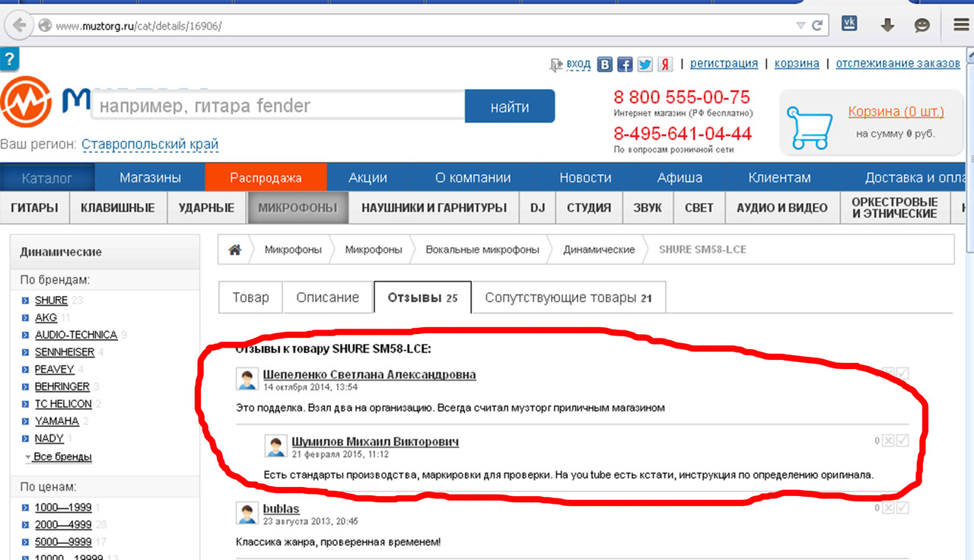Switch to the Товар tab
The height and width of the screenshot is (560, 974).
coord(250,297)
